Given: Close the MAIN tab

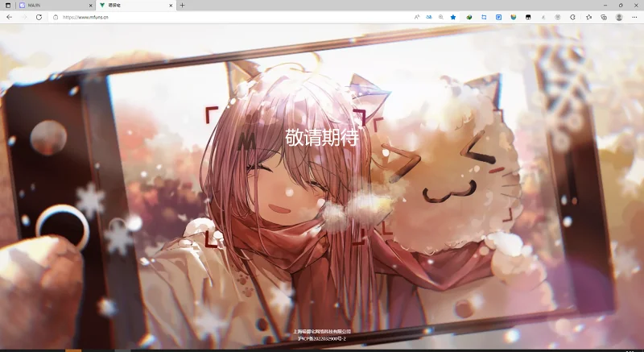Looking at the screenshot, I should coord(90,6).
